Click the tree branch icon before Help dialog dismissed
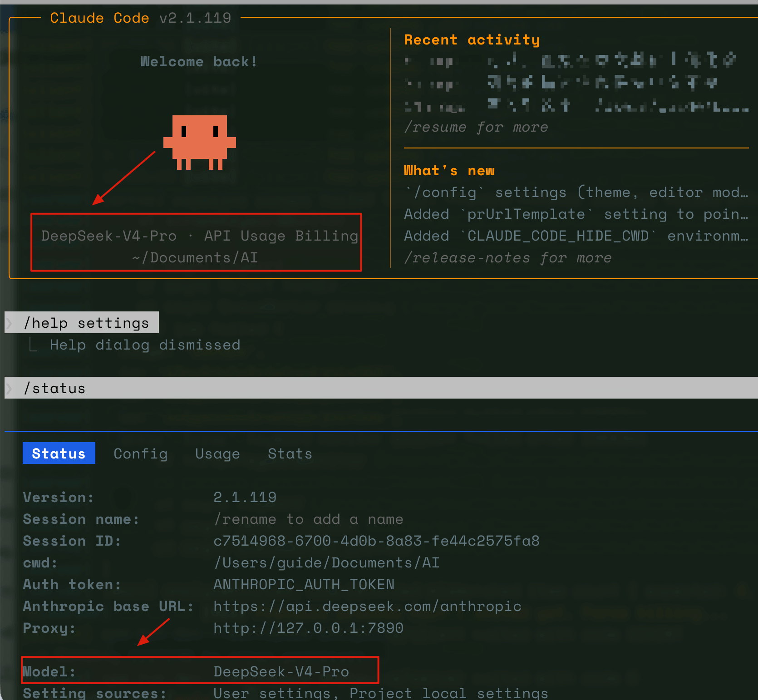Image resolution: width=758 pixels, height=700 pixels. [x=33, y=345]
